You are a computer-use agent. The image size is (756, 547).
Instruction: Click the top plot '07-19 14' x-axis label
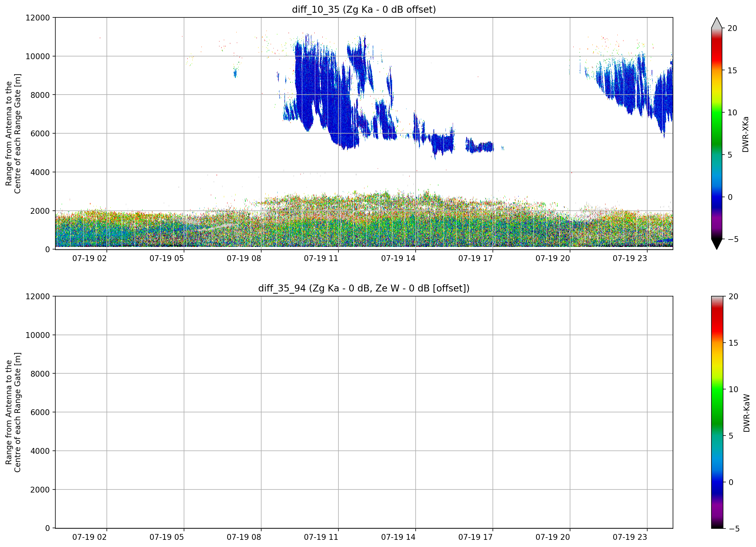[398, 258]
